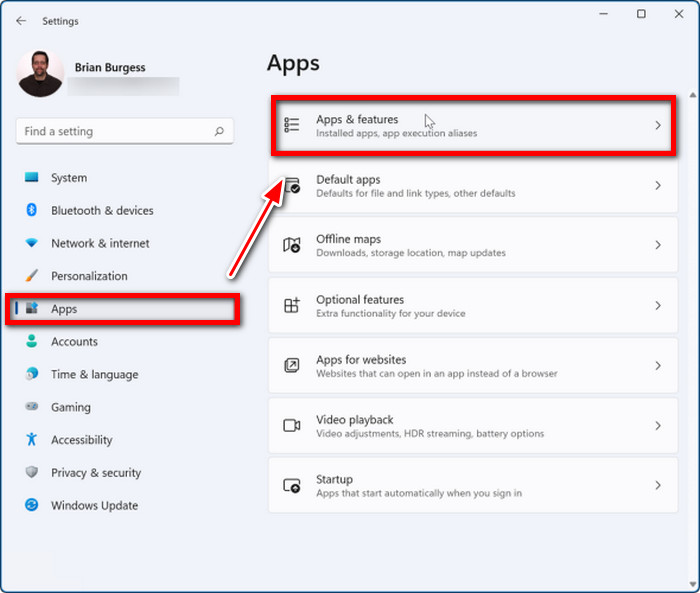Click 'Apps that start automatically' description
The image size is (700, 593).
pyautogui.click(x=419, y=493)
